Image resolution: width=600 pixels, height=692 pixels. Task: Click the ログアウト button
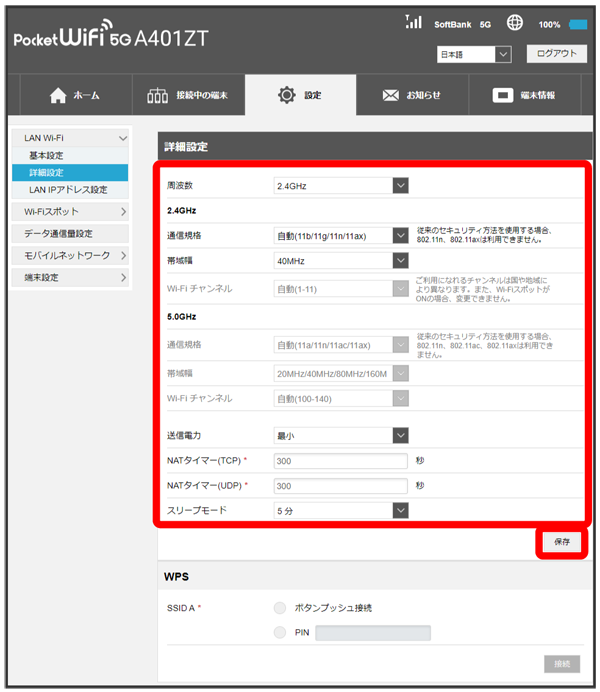556,54
